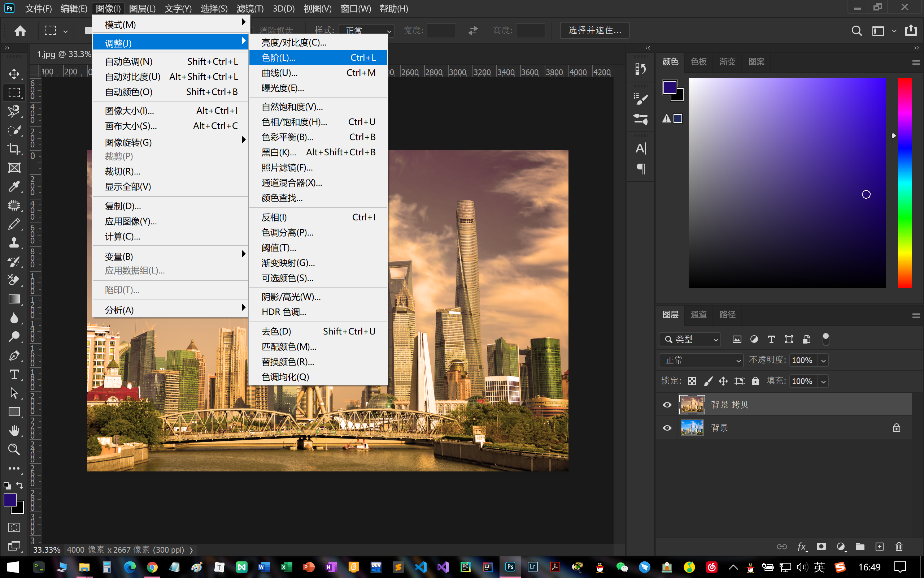Toggle the layer filter switch

(825, 339)
